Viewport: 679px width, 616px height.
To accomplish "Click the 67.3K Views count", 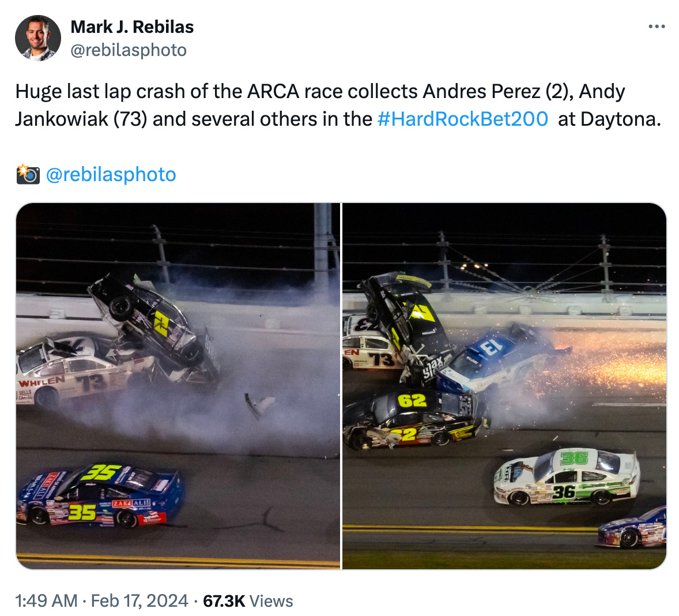I will (x=248, y=601).
